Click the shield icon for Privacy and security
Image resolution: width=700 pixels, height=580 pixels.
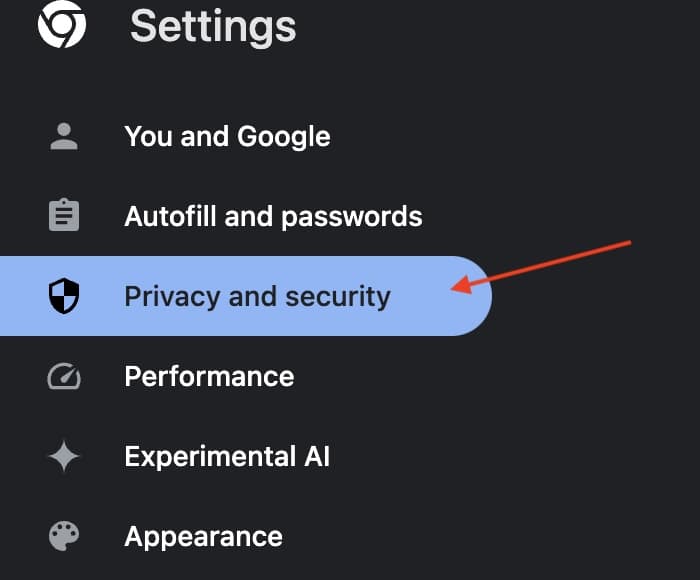tap(64, 296)
